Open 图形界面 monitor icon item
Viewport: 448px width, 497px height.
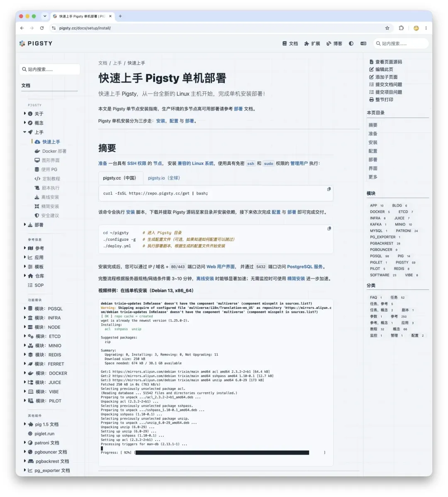pos(47,160)
